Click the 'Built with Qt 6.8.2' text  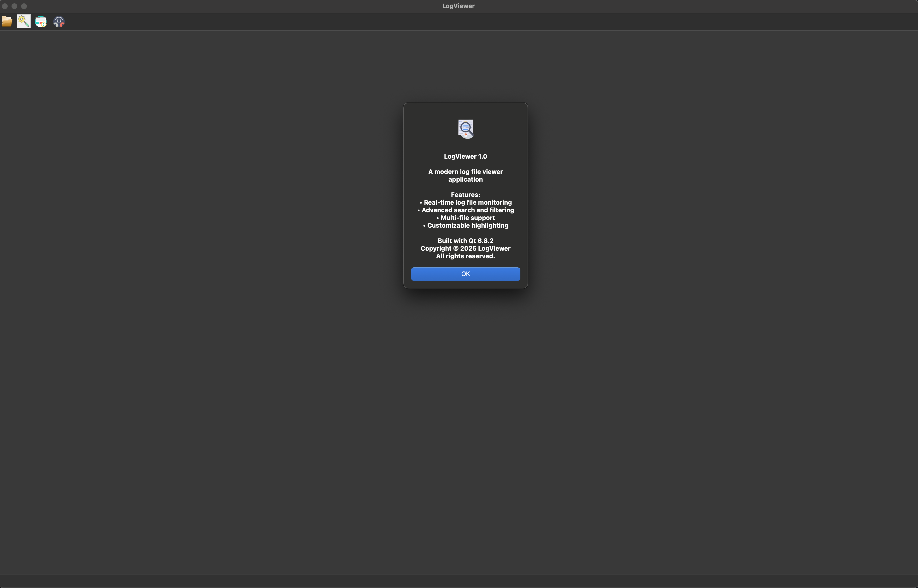coord(465,241)
